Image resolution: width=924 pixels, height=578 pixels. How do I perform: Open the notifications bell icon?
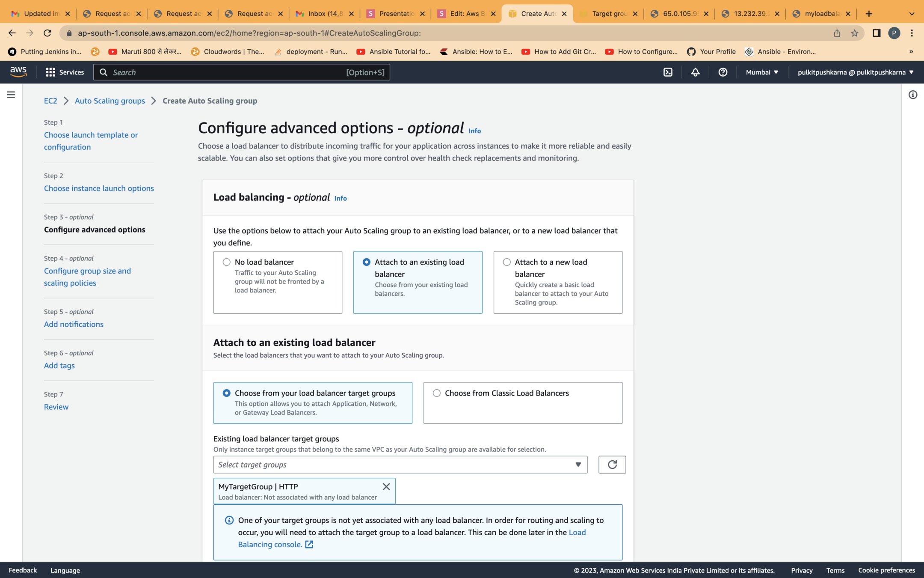pos(695,72)
